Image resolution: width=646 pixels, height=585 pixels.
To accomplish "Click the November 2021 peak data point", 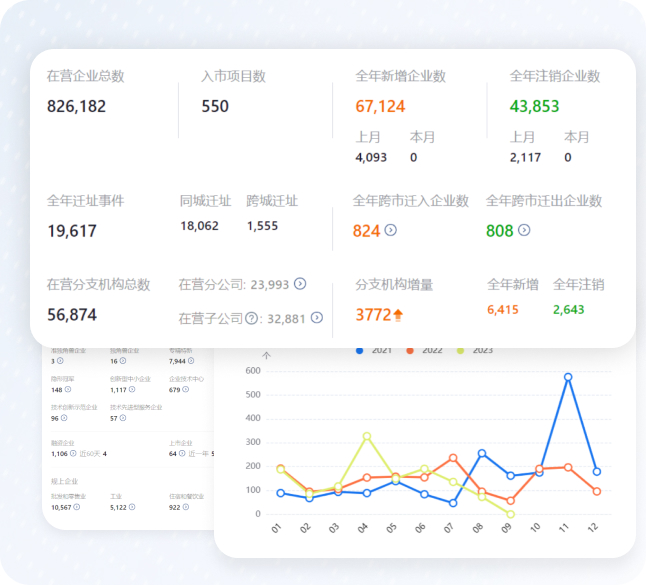I will [568, 377].
